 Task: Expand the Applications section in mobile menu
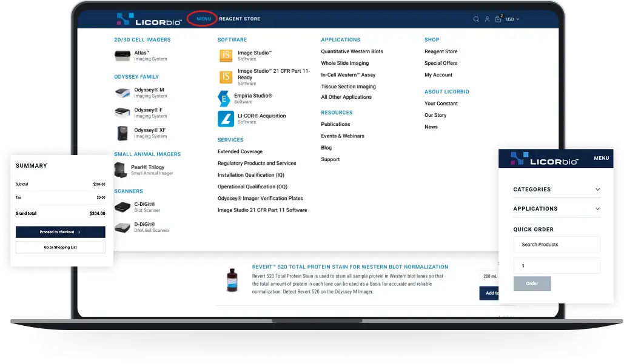(x=557, y=209)
